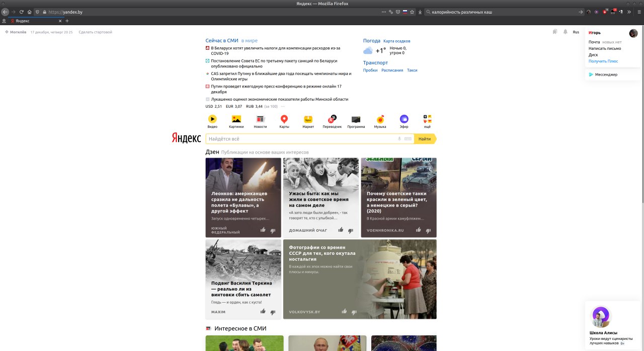Open Переводчик translator icon
This screenshot has height=351, width=644.
[x=332, y=119]
